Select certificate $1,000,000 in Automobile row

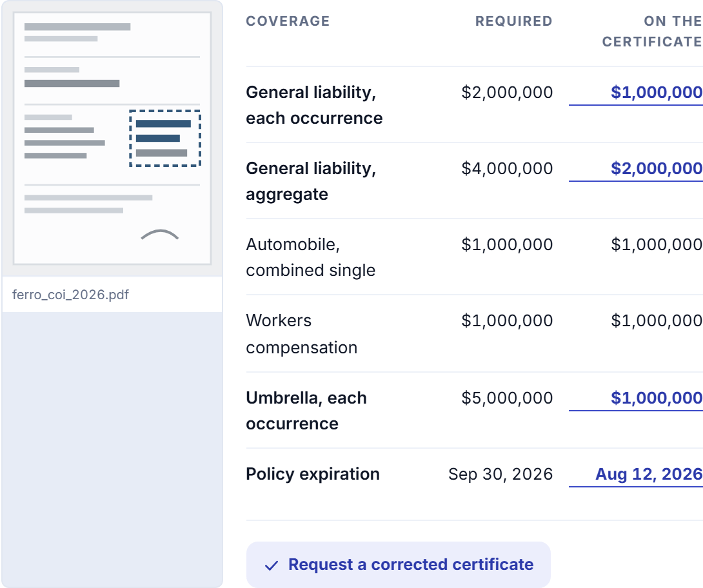pyautogui.click(x=657, y=245)
